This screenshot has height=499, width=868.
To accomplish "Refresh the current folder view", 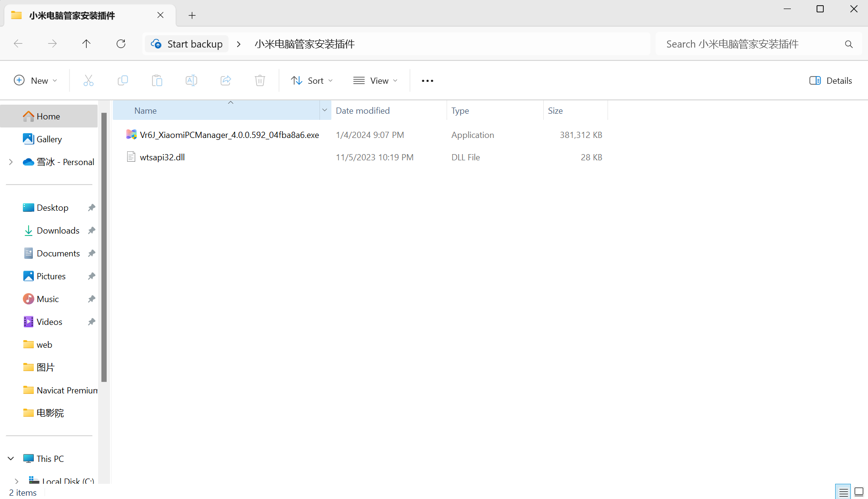I will [x=121, y=44].
